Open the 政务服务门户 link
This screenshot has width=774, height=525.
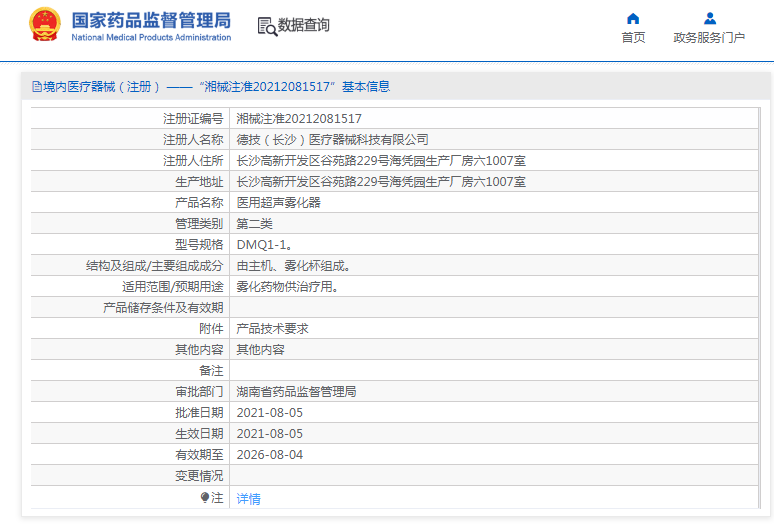coord(709,38)
